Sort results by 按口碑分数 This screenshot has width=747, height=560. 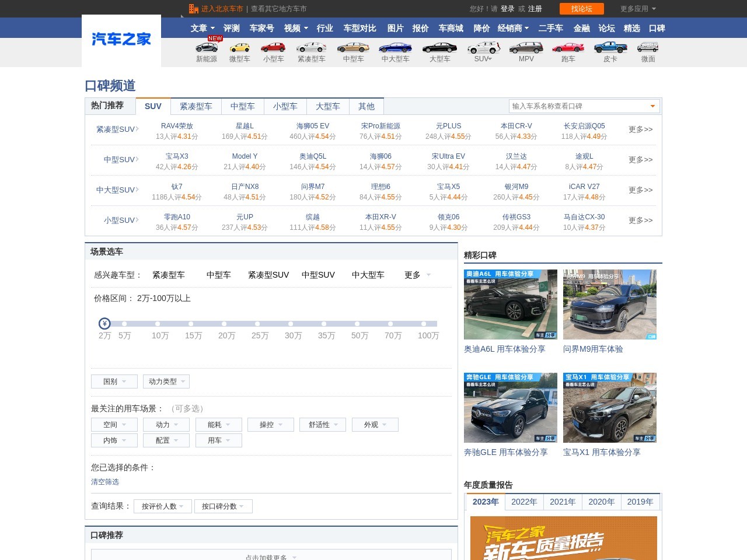click(x=224, y=506)
